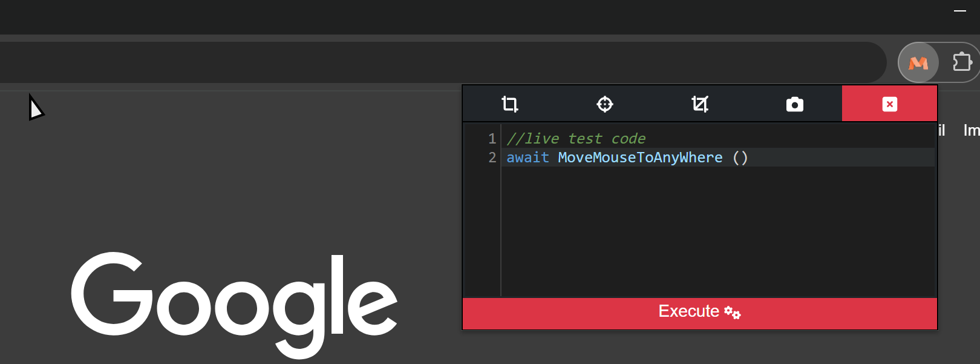The width and height of the screenshot is (980, 364).
Task: Click the 'await MoveMouseToAnyWhere ()' code line
Action: (627, 157)
